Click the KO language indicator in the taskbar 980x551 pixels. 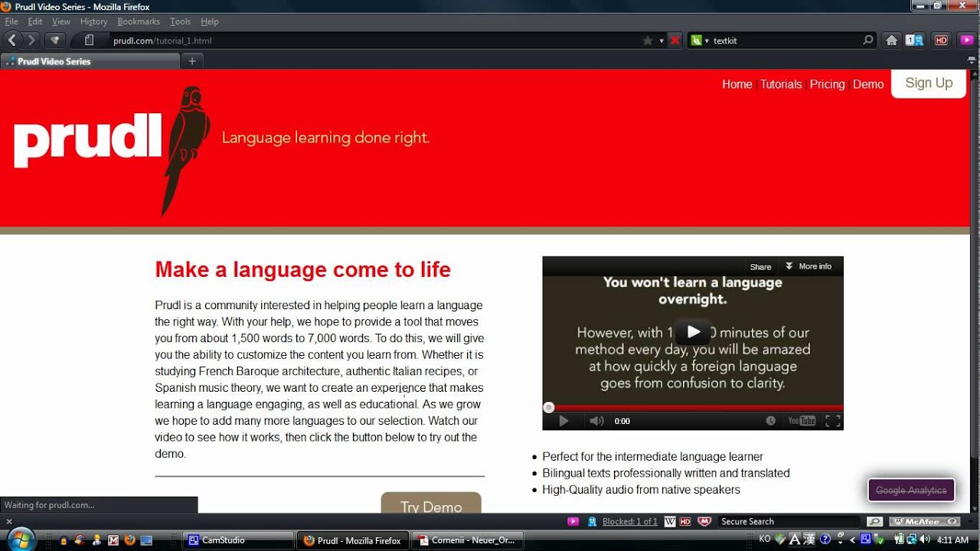click(764, 540)
